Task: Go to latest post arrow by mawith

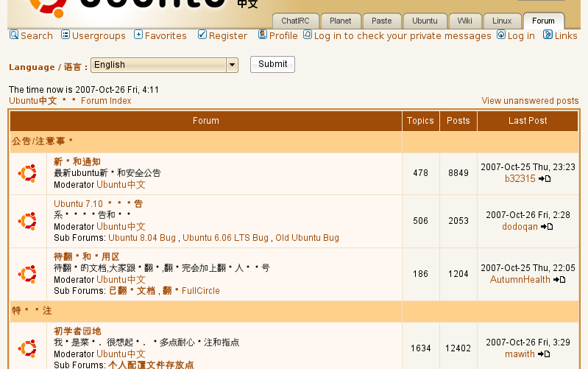Action: click(544, 354)
